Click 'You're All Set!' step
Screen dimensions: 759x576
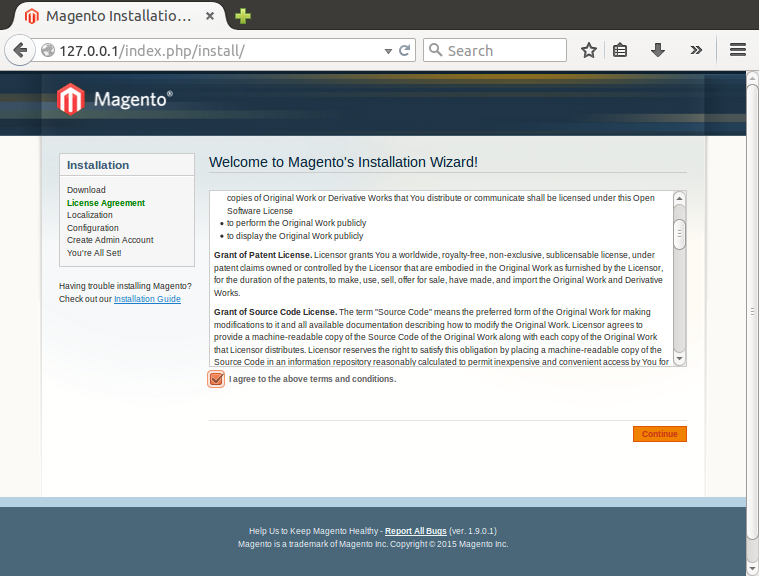click(x=94, y=253)
